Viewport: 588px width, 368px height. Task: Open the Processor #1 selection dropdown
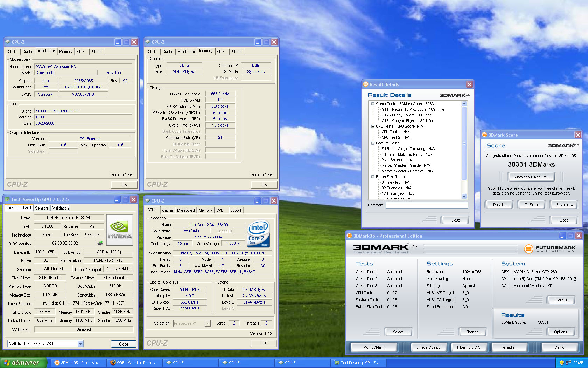(x=208, y=323)
